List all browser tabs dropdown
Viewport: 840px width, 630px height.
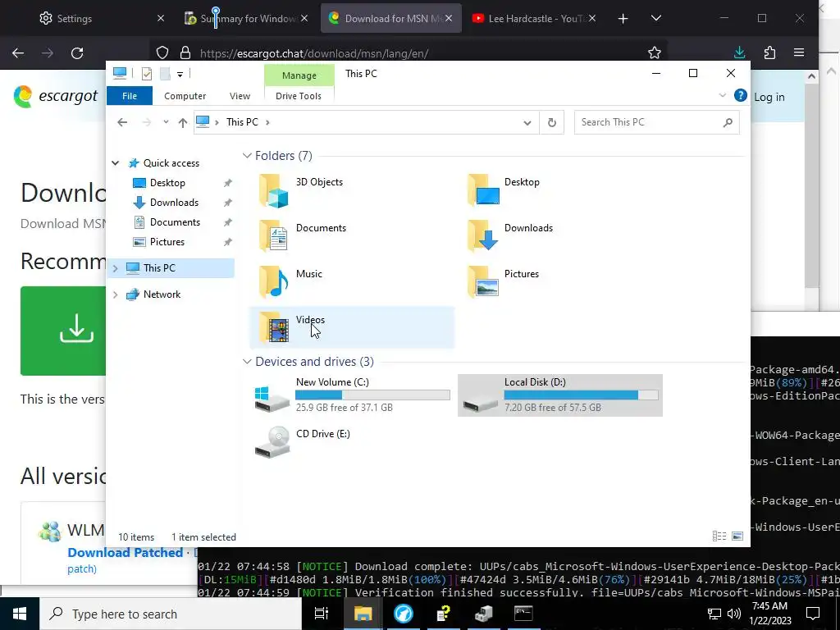tap(655, 18)
